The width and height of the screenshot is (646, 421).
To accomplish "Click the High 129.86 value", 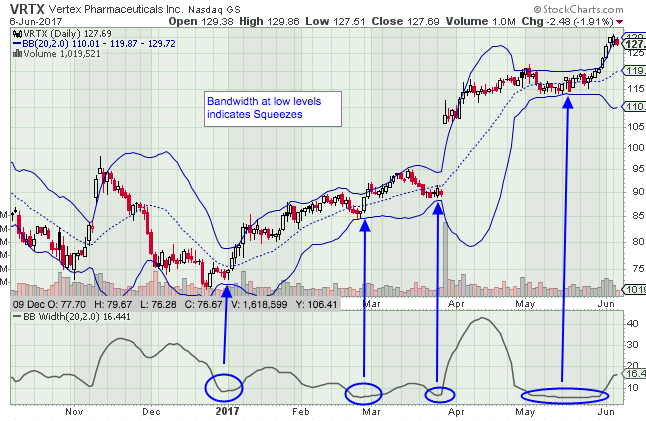I will point(269,21).
